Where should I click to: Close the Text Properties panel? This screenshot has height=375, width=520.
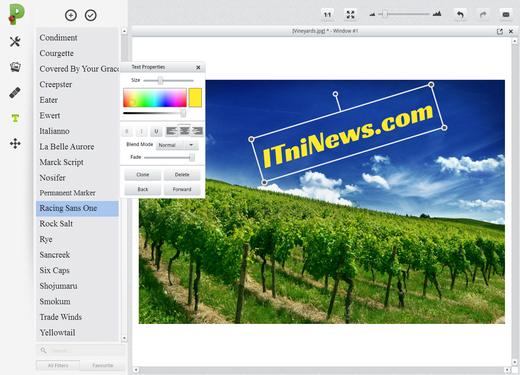coord(198,67)
